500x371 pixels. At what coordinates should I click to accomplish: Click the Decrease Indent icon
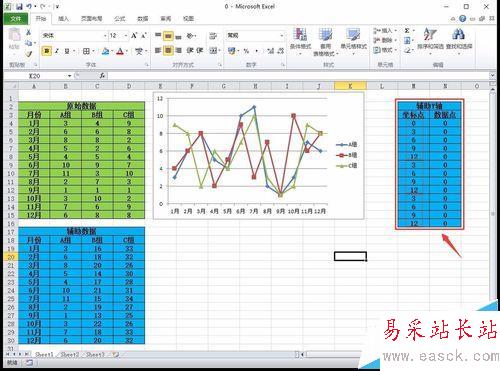(190, 50)
